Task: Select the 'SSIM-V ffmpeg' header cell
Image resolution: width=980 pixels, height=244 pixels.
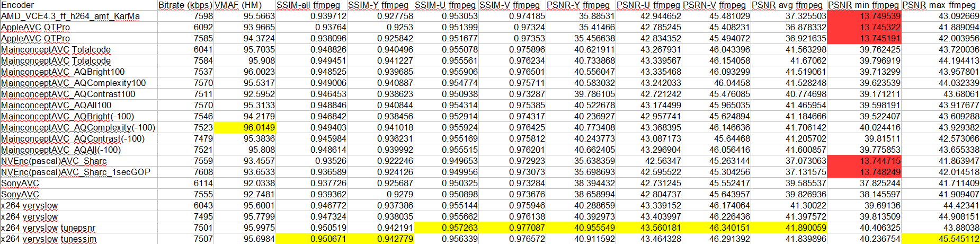Action: click(x=512, y=5)
